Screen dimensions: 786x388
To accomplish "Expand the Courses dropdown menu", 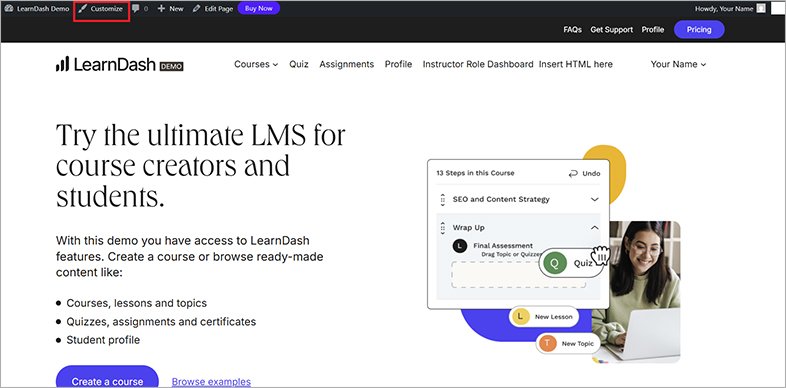I will pos(256,64).
